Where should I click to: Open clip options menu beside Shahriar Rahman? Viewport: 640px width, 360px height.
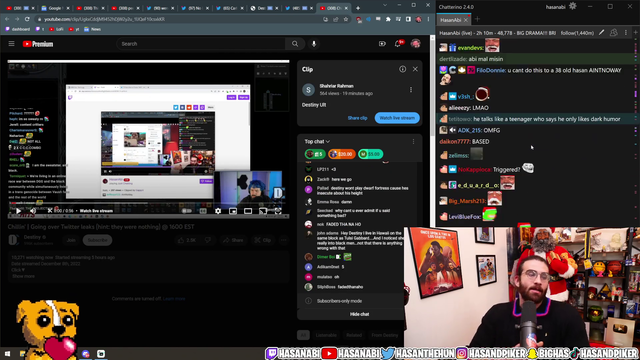click(x=411, y=90)
